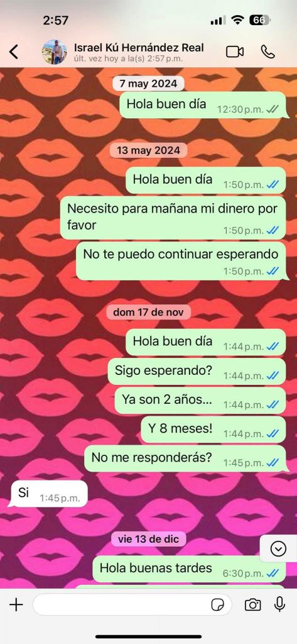Open the camera from chat bar
The image size is (297, 644).
[252, 604]
